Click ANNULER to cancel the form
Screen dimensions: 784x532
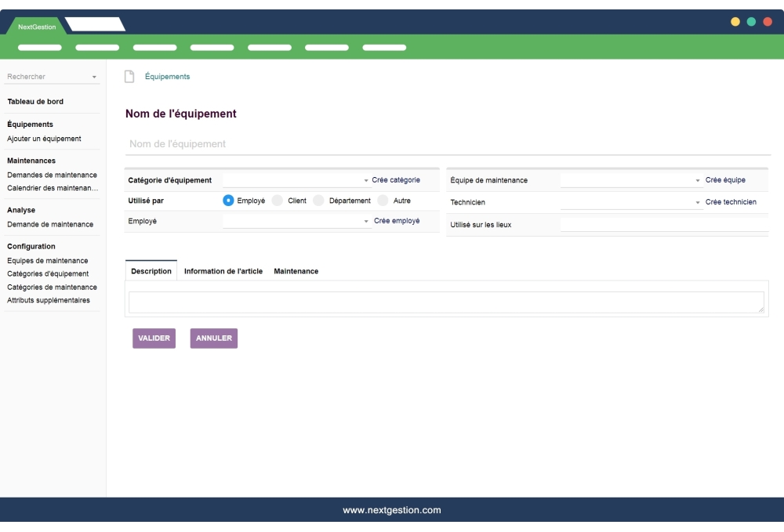coord(212,338)
